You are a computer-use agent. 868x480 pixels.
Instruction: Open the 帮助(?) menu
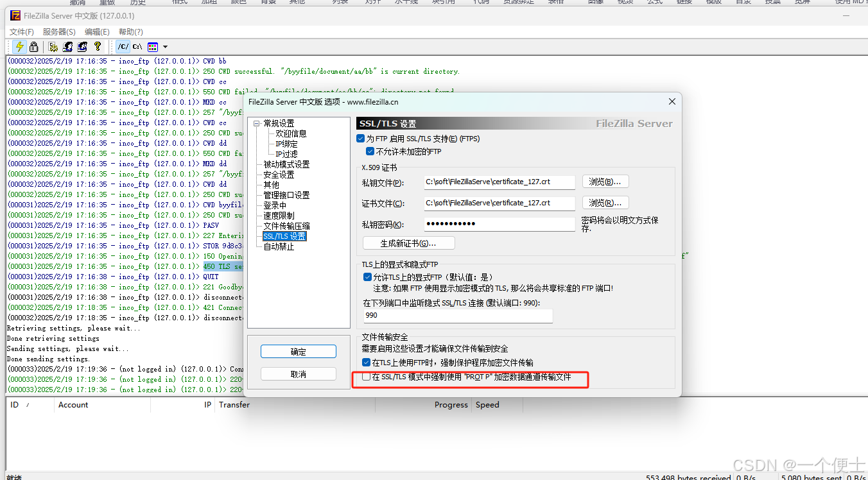coord(130,31)
